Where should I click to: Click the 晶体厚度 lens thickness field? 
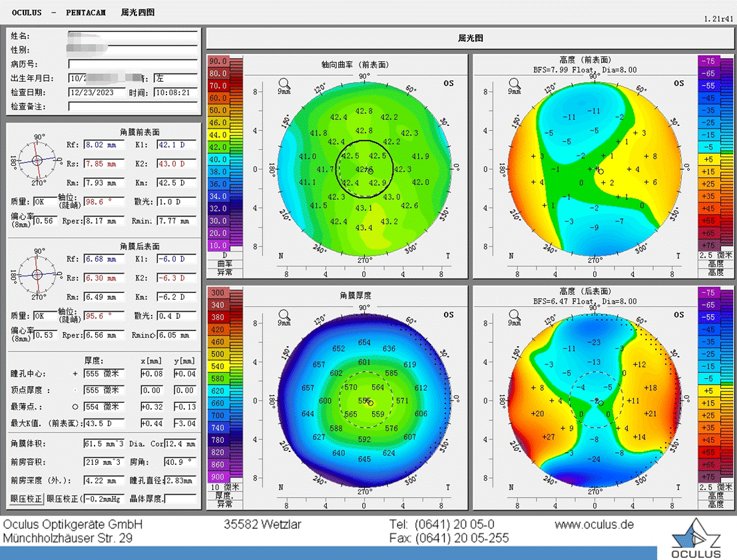click(x=180, y=498)
